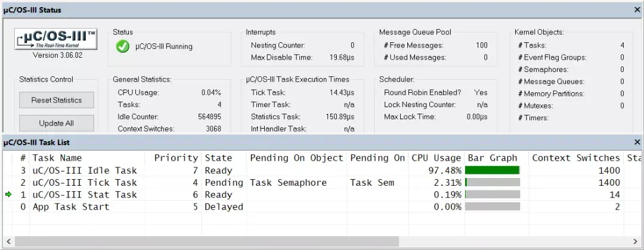Click the Idle Task CPU usage bar
Viewport: 644px width, 250px height.
tap(493, 170)
